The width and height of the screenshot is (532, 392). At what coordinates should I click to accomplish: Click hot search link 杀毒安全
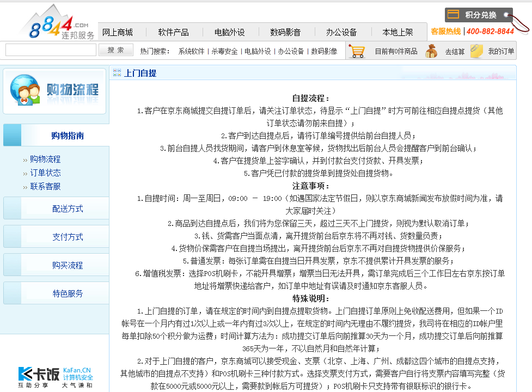(x=224, y=51)
